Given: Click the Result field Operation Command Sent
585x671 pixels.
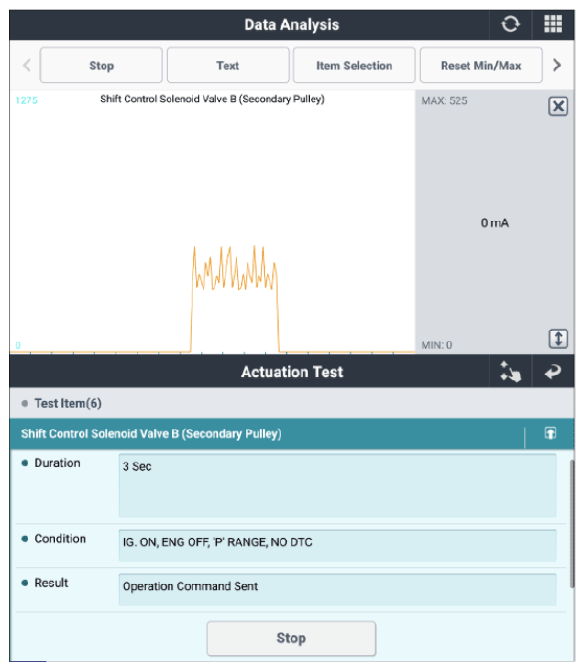Looking at the screenshot, I should coord(337,589).
